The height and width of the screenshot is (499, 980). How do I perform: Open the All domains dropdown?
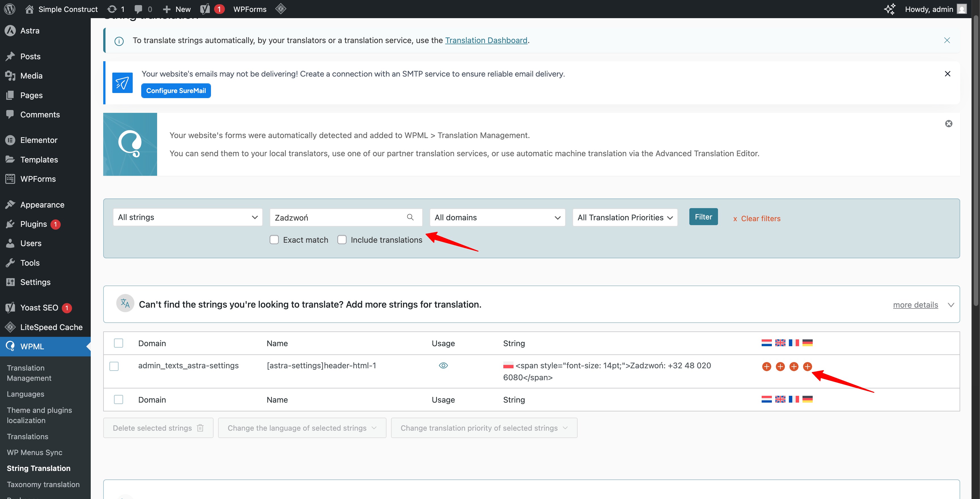(497, 217)
